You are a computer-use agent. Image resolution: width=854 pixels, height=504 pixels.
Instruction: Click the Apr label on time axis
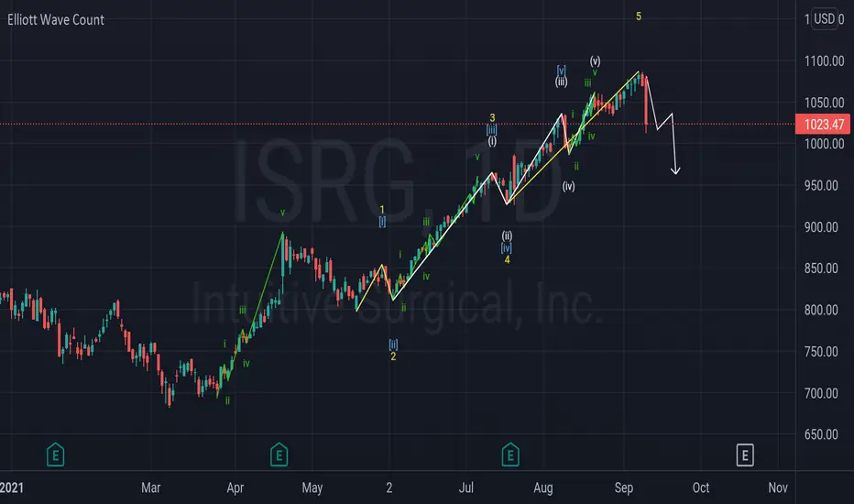point(235,488)
